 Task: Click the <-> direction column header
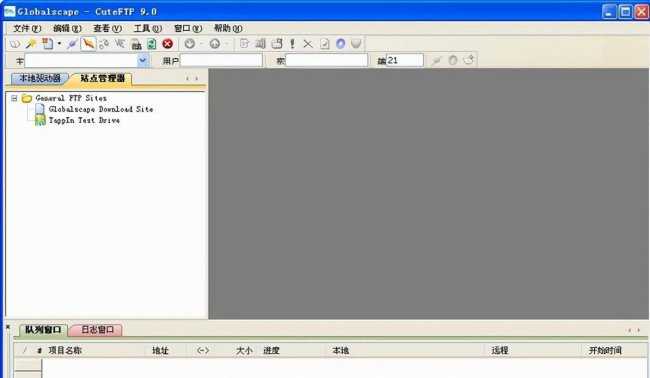[203, 351]
